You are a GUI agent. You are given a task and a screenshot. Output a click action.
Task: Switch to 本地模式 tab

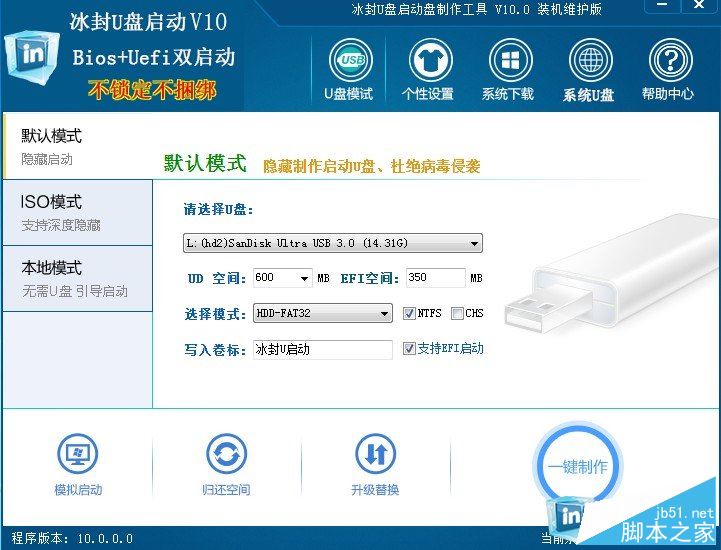[x=78, y=279]
